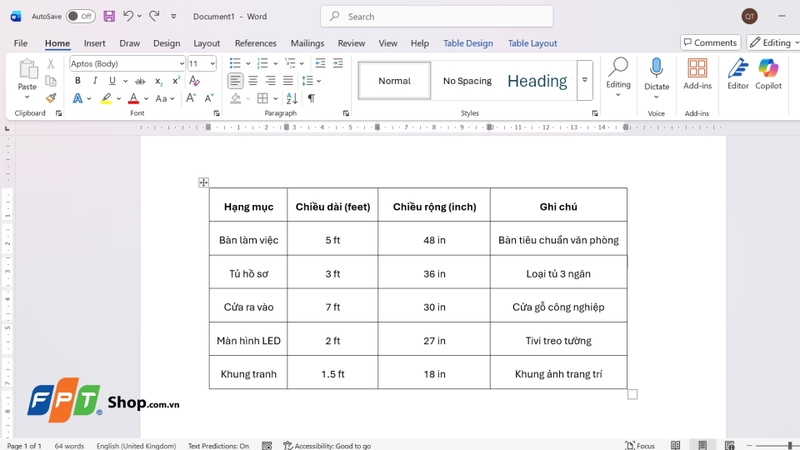
Task: Toggle bold formatting
Action: point(77,81)
